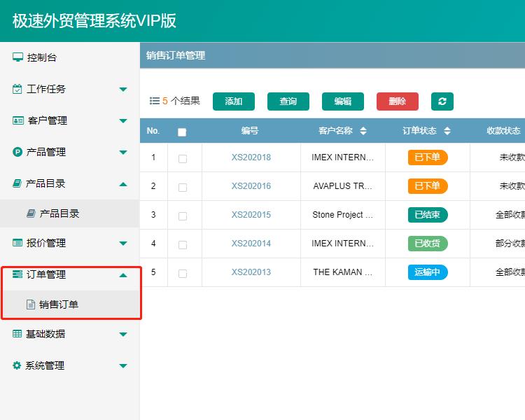525x420 pixels.
Task: Click the 已结束 status badge
Action: pyautogui.click(x=428, y=215)
